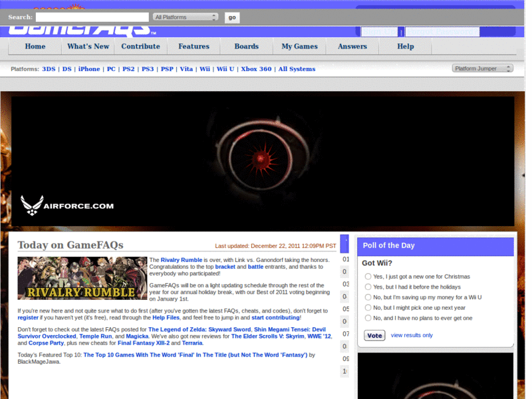Open the Corpse Party link
This screenshot has width=532, height=399.
coord(46,343)
